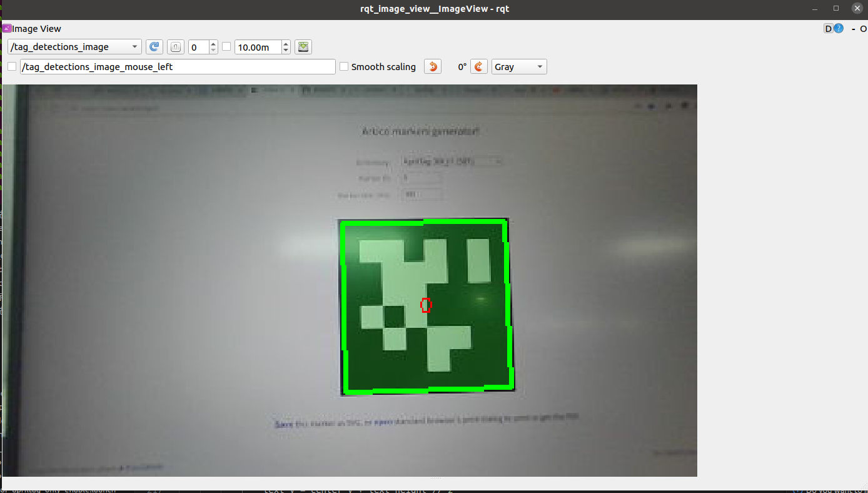Screen dimensions: 868x493
Task: Save the current image using save icon
Action: [x=303, y=47]
